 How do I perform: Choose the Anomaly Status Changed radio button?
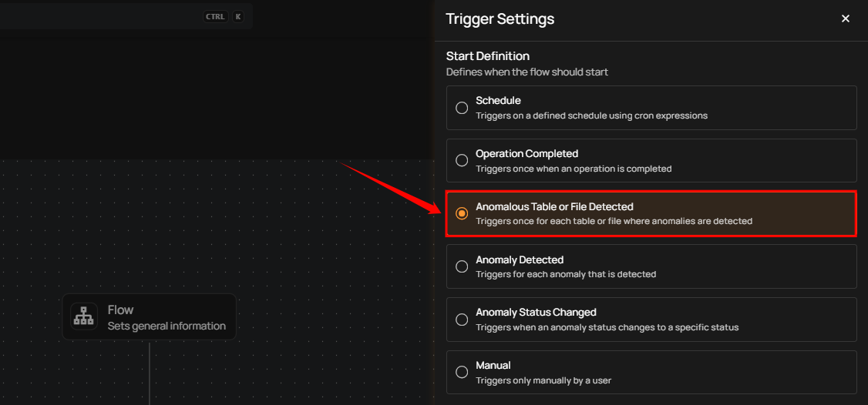pyautogui.click(x=462, y=320)
